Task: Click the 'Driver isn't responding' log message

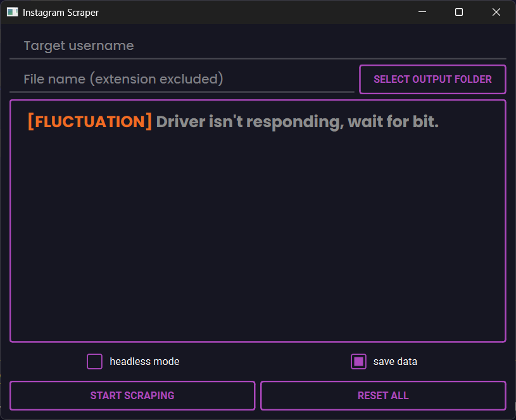Action: click(298, 121)
